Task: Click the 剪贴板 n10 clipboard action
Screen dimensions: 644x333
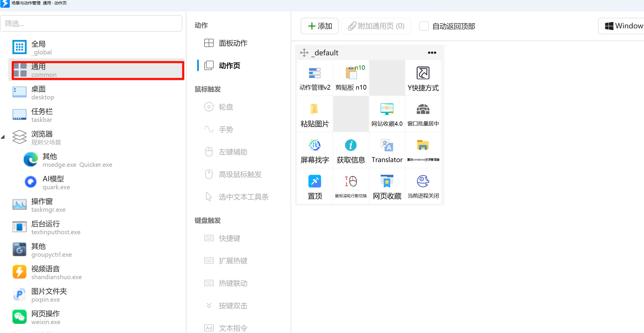Action: [x=351, y=78]
